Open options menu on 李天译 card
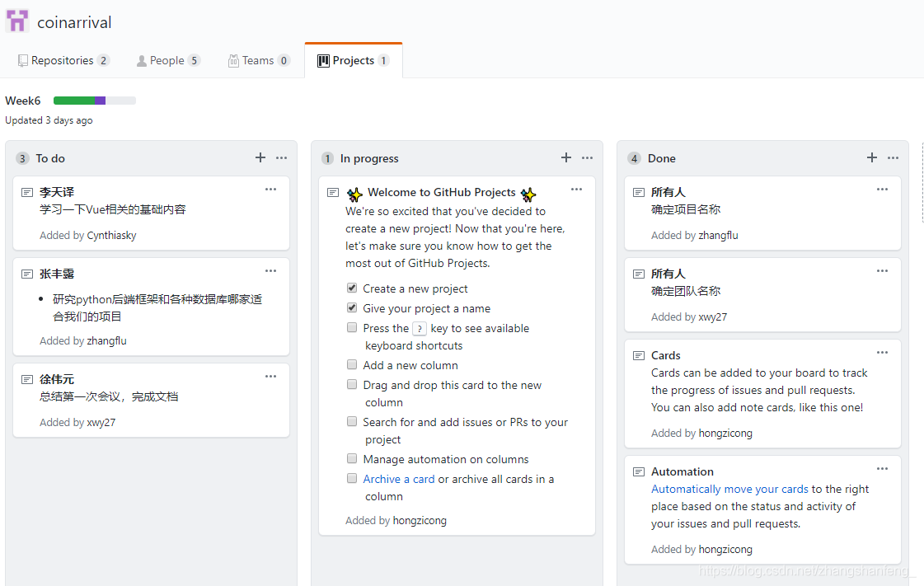The height and width of the screenshot is (586, 924). (270, 189)
